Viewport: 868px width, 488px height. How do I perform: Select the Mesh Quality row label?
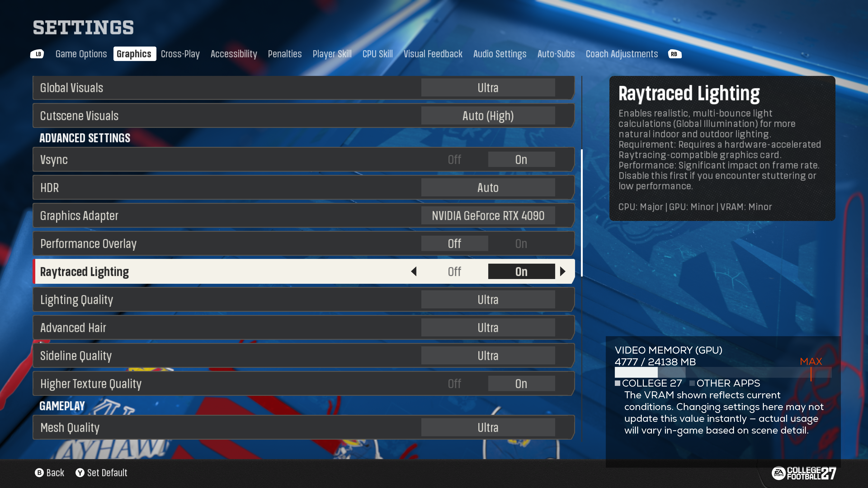click(x=70, y=427)
